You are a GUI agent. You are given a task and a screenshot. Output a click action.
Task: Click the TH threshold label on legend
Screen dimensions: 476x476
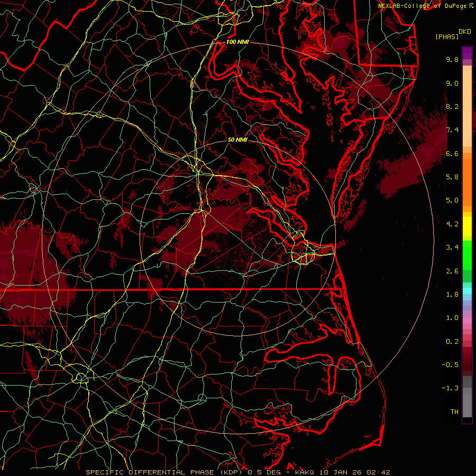click(x=454, y=412)
